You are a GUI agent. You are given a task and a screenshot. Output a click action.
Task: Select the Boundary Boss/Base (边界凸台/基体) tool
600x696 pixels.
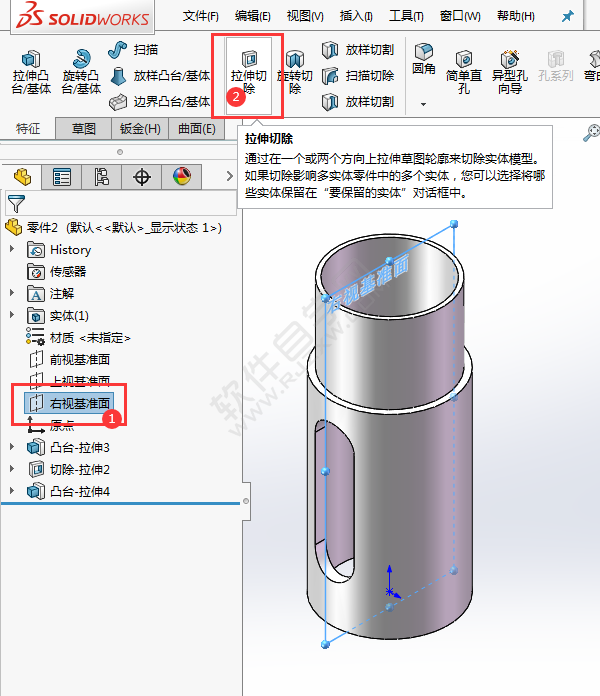coord(160,102)
